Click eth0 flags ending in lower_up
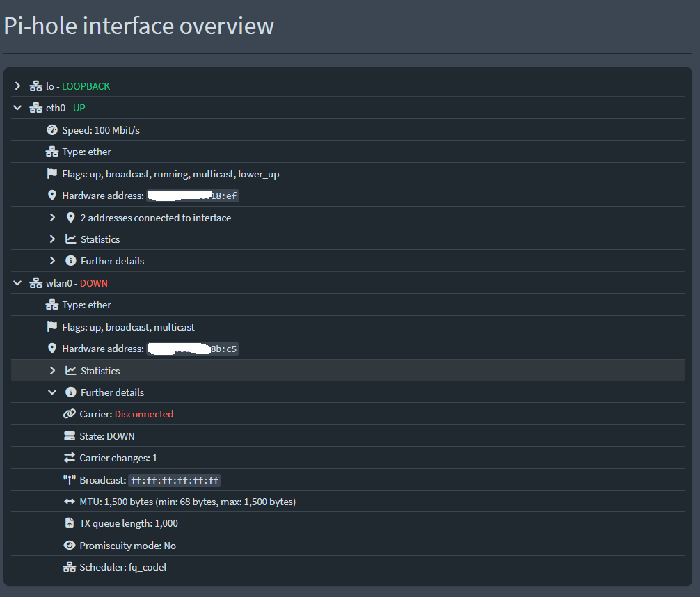The width and height of the screenshot is (700, 597). point(170,174)
